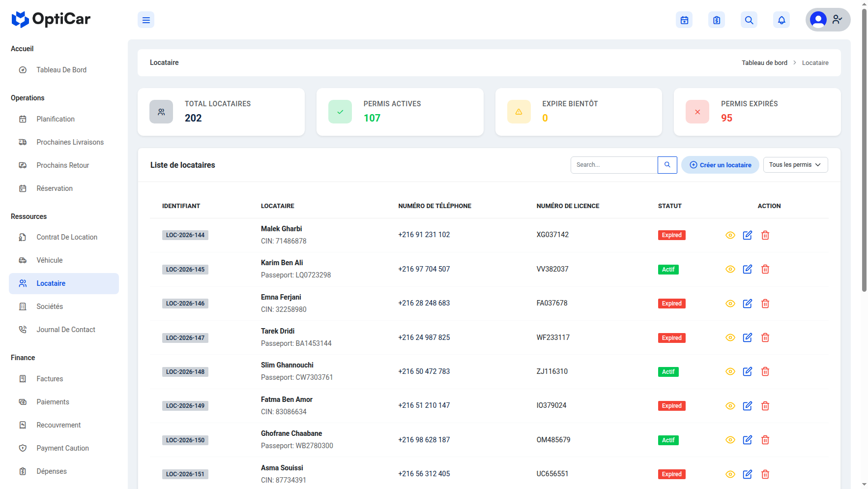Open the calendar icon in top bar
This screenshot has width=868, height=489.
click(x=684, y=20)
